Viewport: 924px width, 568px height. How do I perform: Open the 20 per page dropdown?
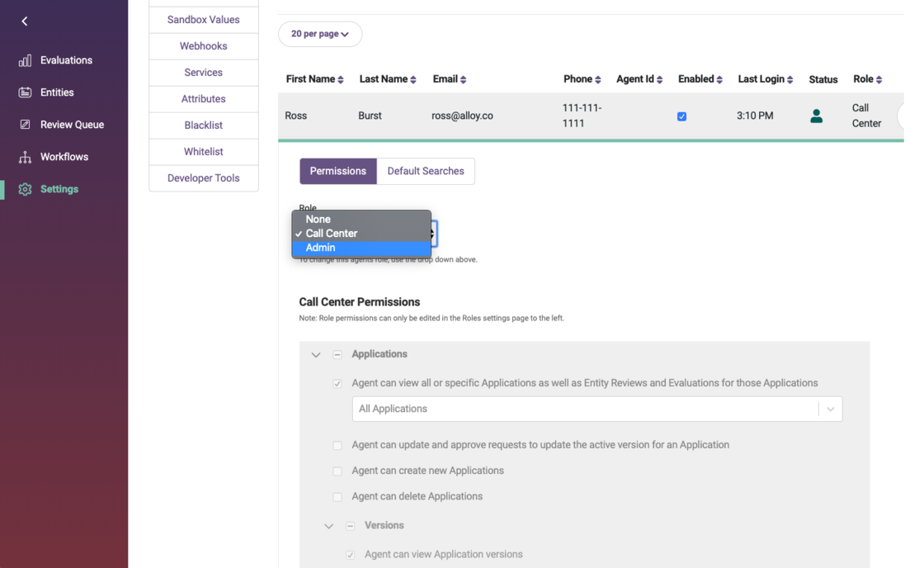point(320,34)
